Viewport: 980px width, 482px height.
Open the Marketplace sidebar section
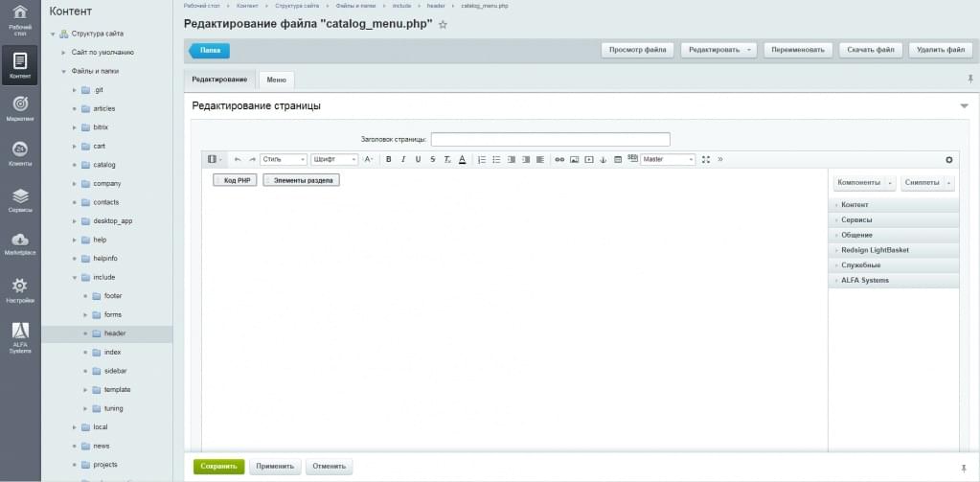coord(20,243)
